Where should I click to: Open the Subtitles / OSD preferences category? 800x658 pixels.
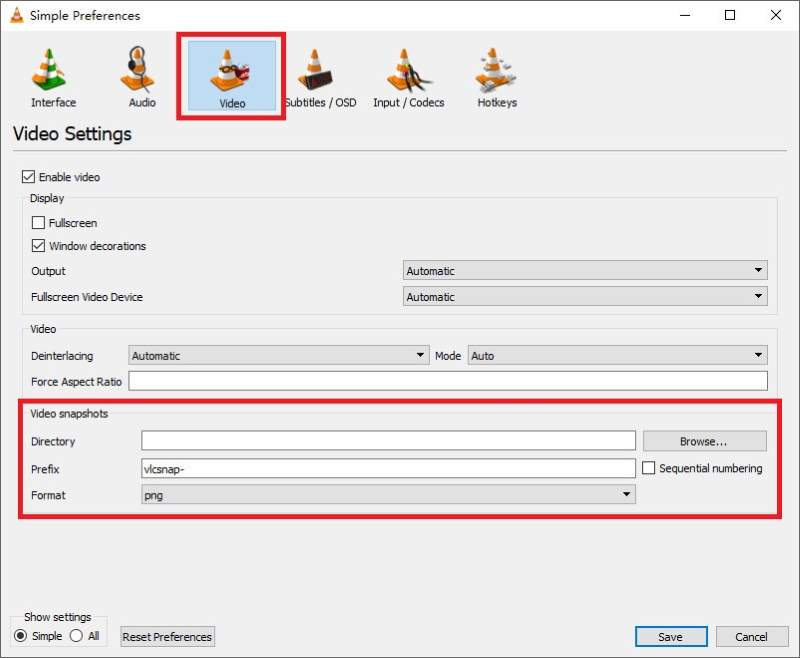(320, 78)
